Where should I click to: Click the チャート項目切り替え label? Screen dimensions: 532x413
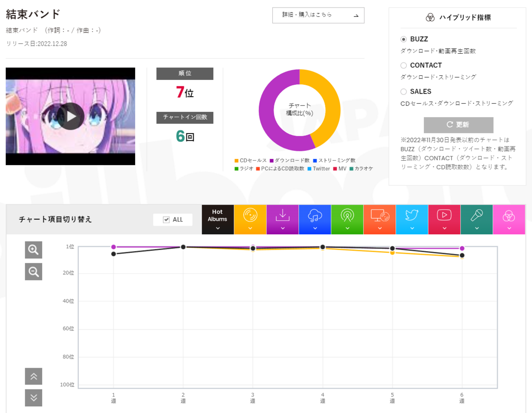click(55, 220)
